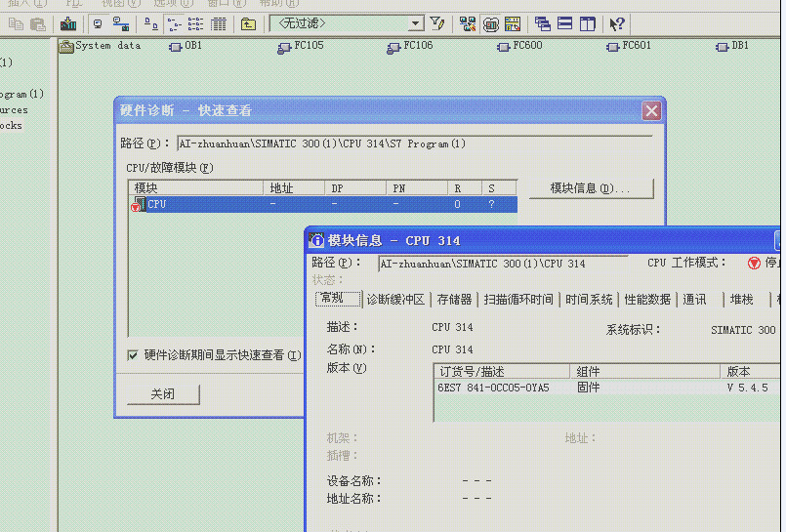Click the filter funnel icon
The height and width of the screenshot is (532, 786).
437,23
